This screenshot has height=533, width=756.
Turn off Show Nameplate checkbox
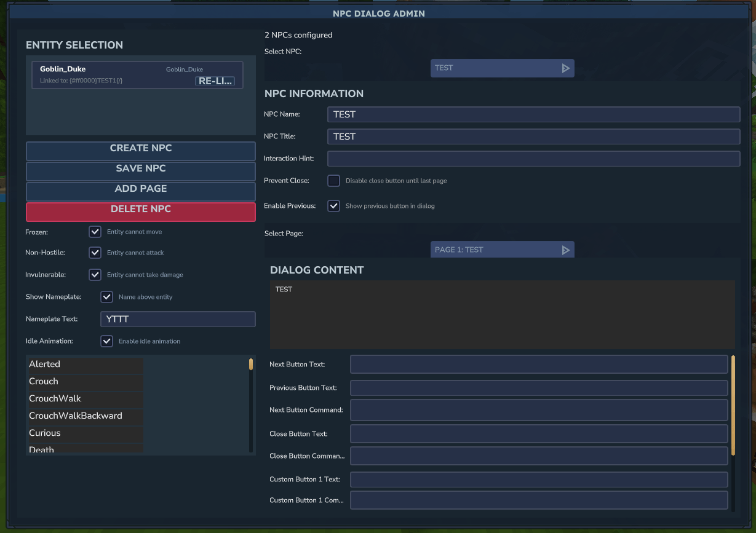107,297
